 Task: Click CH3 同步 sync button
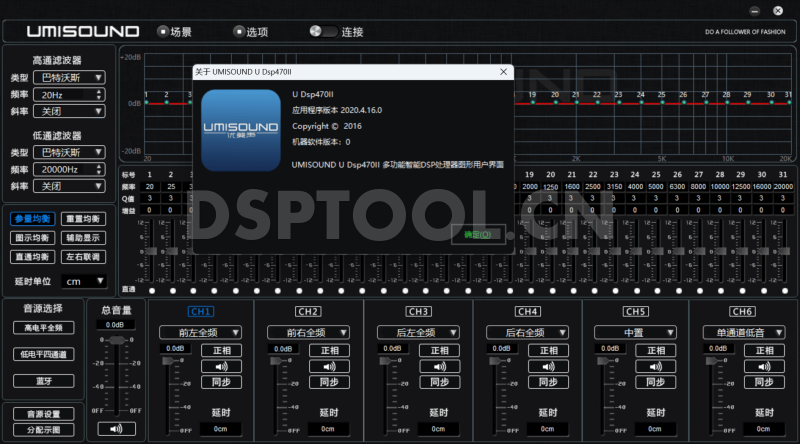pos(439,382)
